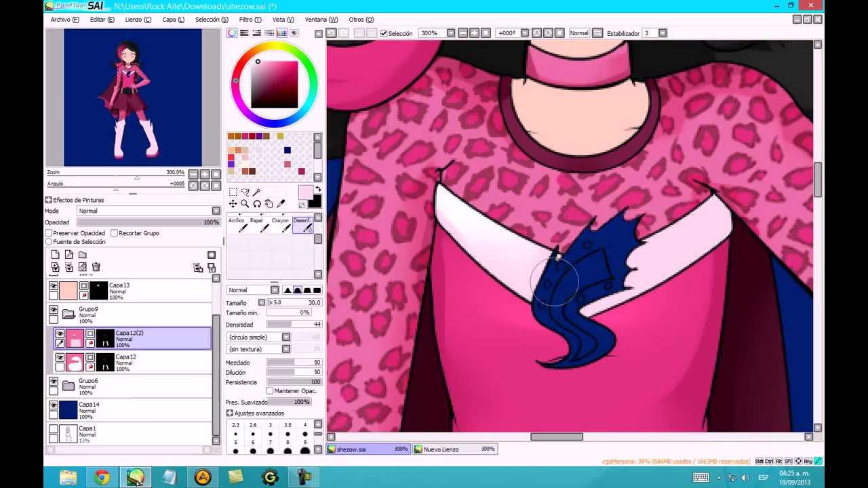Viewport: 868px width, 488px height.
Task: Choose the Crayon brush
Action: 280,224
